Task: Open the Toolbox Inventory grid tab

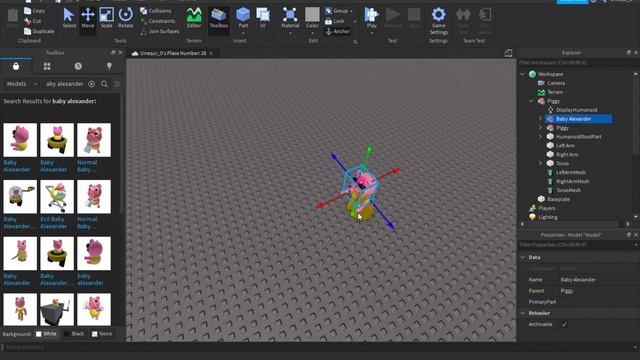Action: [x=47, y=66]
